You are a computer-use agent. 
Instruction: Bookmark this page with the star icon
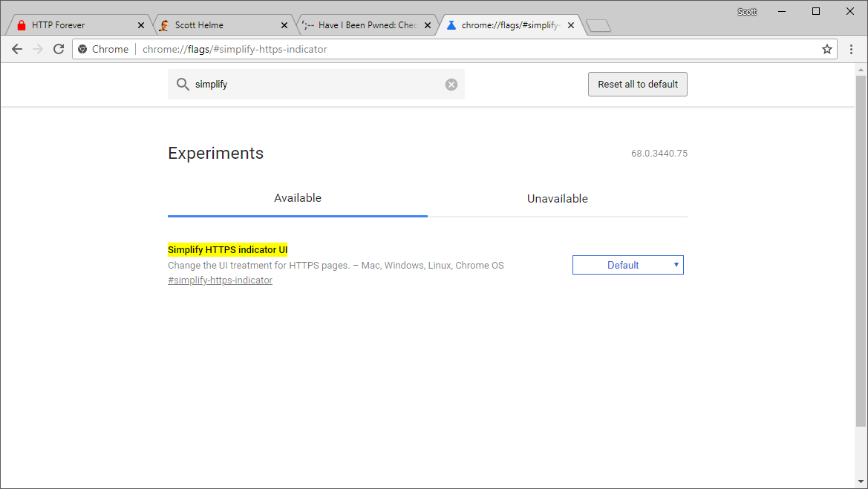826,49
